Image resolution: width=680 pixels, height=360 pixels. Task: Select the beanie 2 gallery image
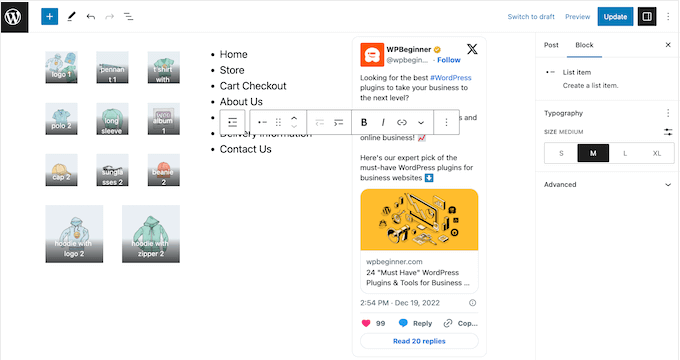[x=163, y=170]
